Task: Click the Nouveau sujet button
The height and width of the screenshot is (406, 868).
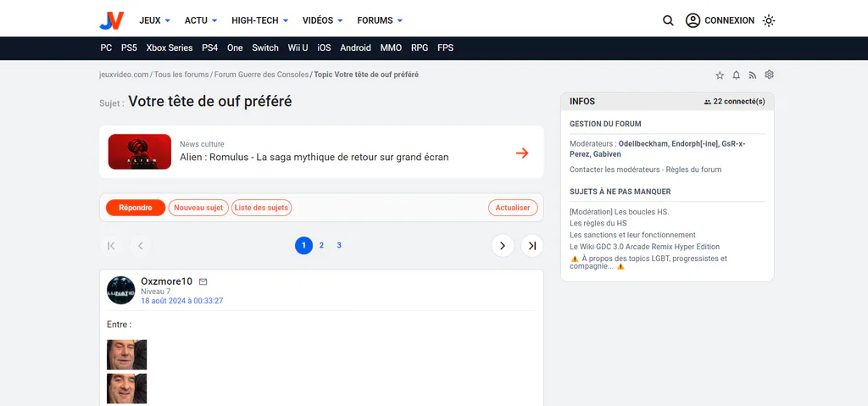Action: [x=198, y=208]
